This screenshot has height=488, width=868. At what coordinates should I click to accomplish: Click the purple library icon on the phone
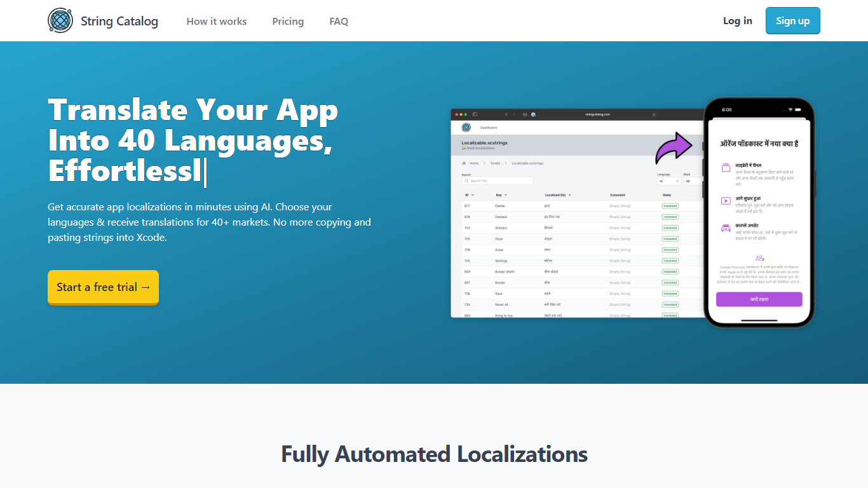[726, 168]
